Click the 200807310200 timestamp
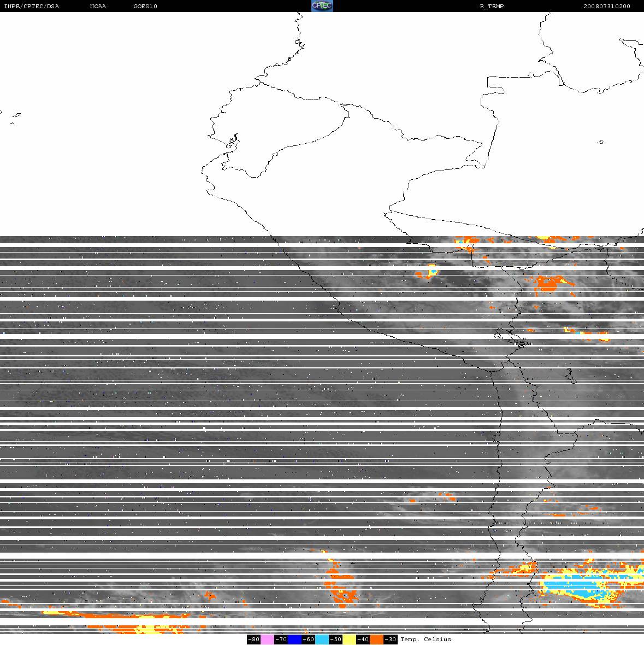Screen dimensions: 644x645 tap(607, 6)
